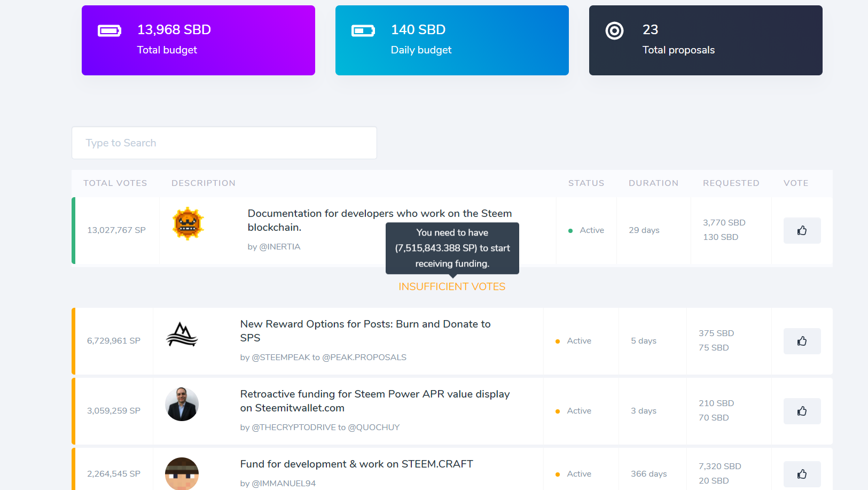Click the INSUFFICIENT VOTES divider label
This screenshot has width=868, height=490.
point(452,287)
